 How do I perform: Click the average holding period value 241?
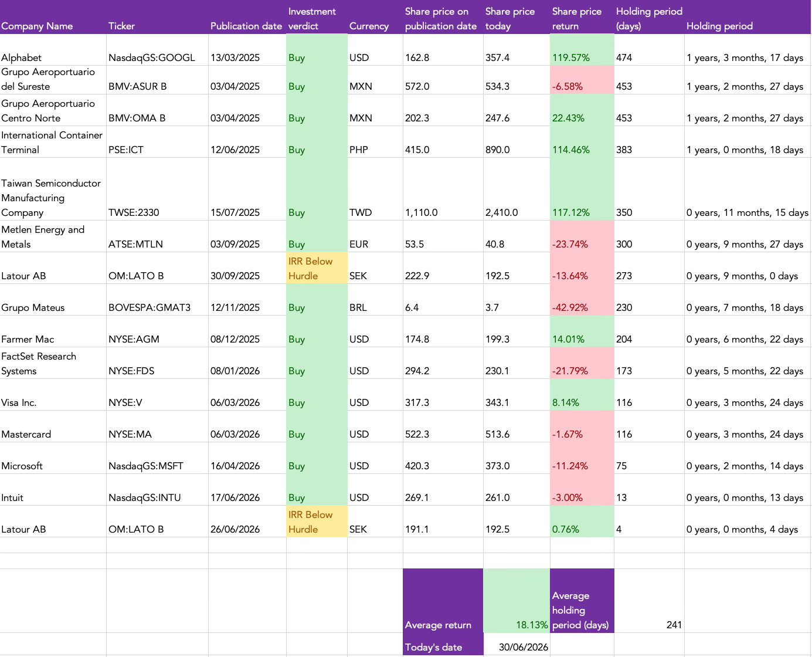649,601
